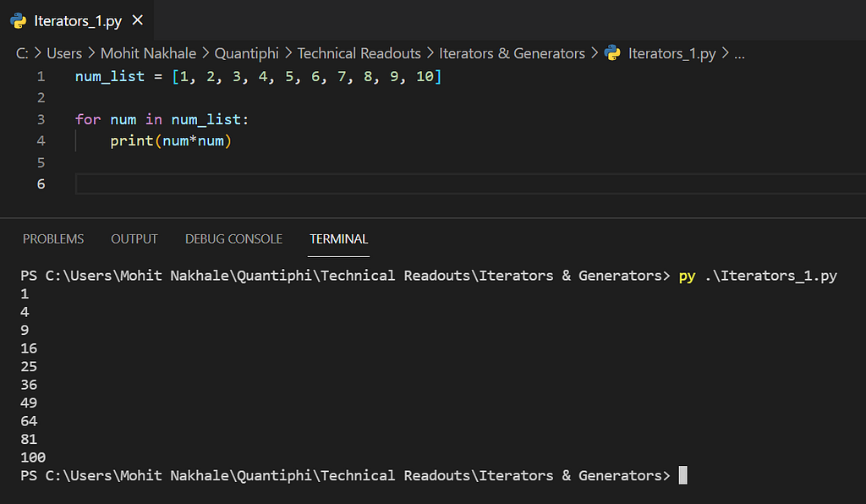866x504 pixels.
Task: Click the terminal output value 16
Action: pyautogui.click(x=29, y=348)
